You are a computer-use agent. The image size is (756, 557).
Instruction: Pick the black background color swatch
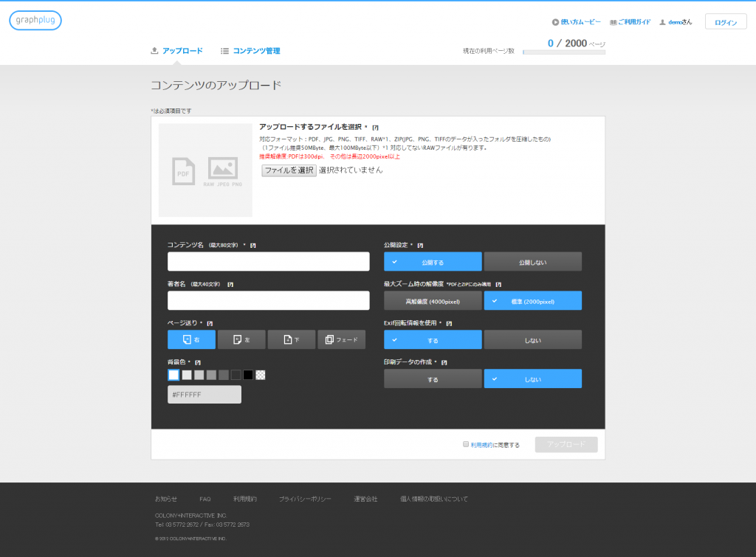pyautogui.click(x=248, y=375)
